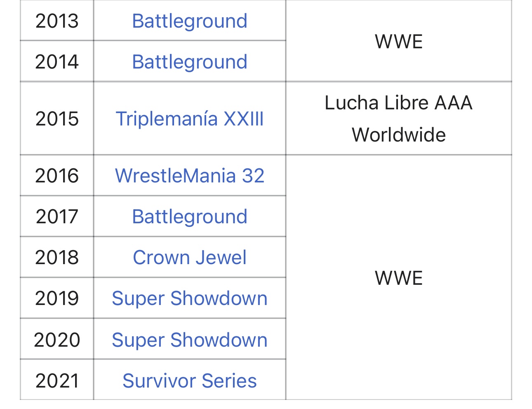Image resolution: width=532 pixels, height=409 pixels.
Task: Open the 2013 Battleground link
Action: click(189, 21)
